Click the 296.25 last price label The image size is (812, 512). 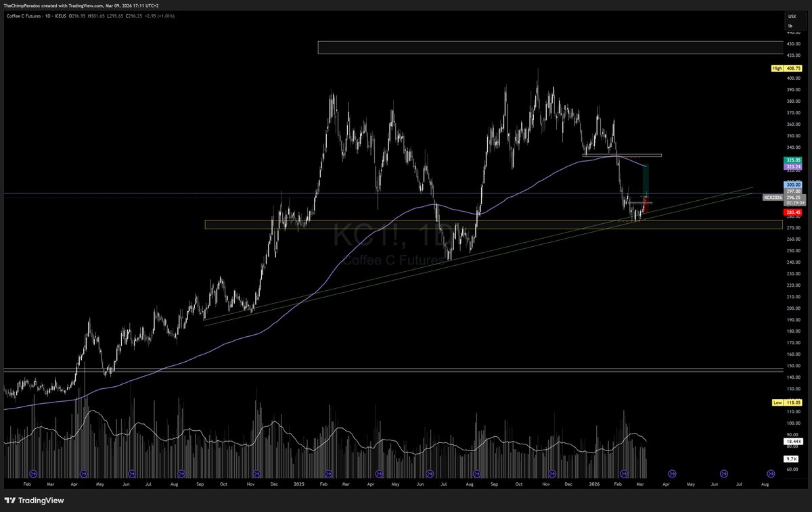(x=792, y=197)
